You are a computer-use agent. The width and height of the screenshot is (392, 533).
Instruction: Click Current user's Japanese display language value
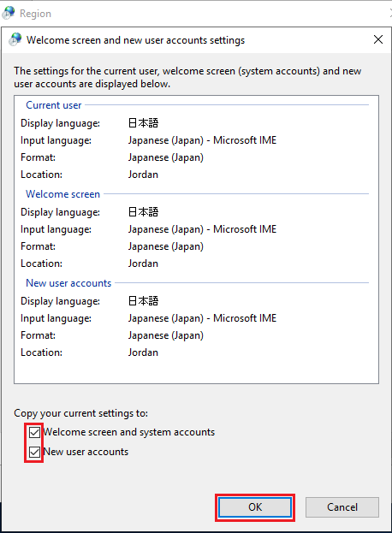pyautogui.click(x=143, y=122)
